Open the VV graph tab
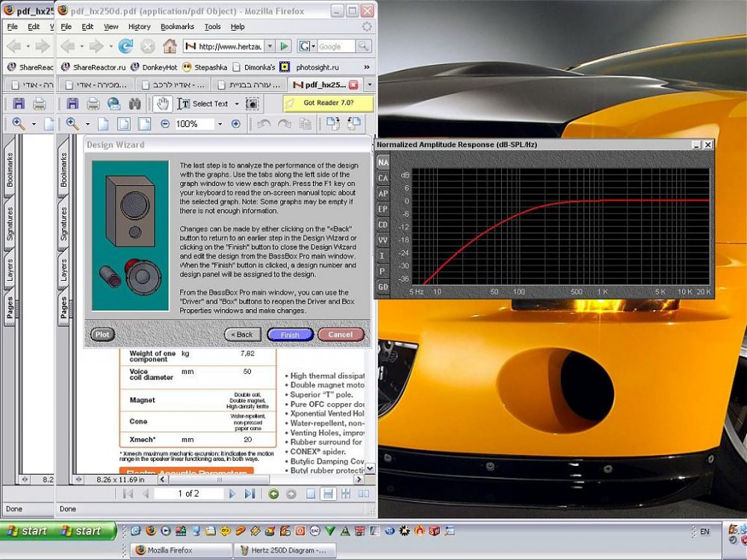This screenshot has width=747, height=560. click(x=383, y=240)
